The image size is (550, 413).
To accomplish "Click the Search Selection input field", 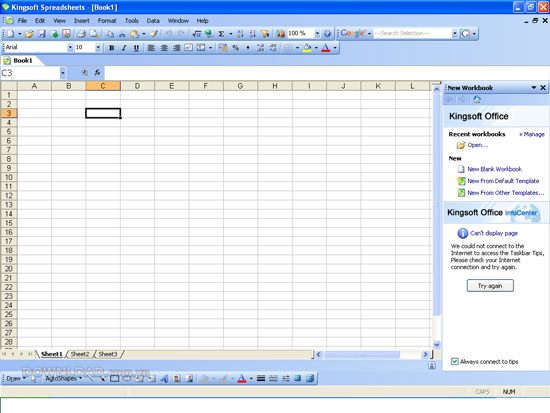I will (x=412, y=33).
